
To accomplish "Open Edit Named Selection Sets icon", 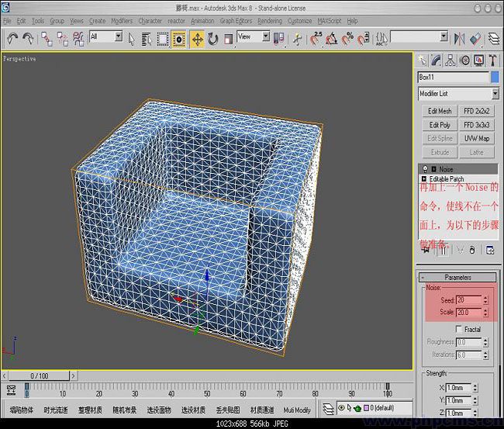I will point(381,40).
